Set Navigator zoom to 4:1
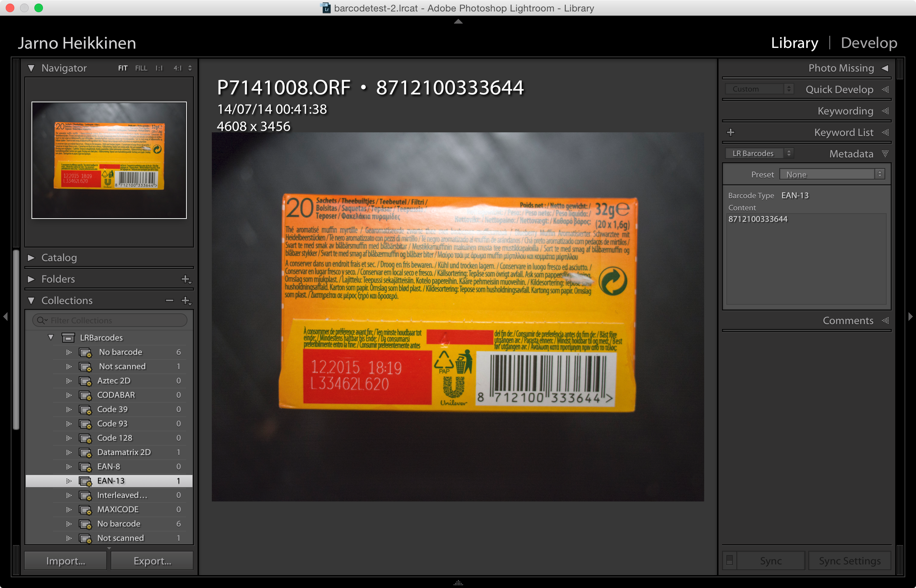 177,68
